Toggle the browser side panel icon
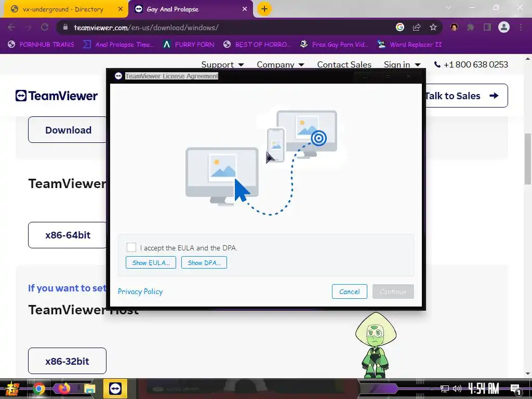This screenshot has width=532, height=399. click(487, 27)
